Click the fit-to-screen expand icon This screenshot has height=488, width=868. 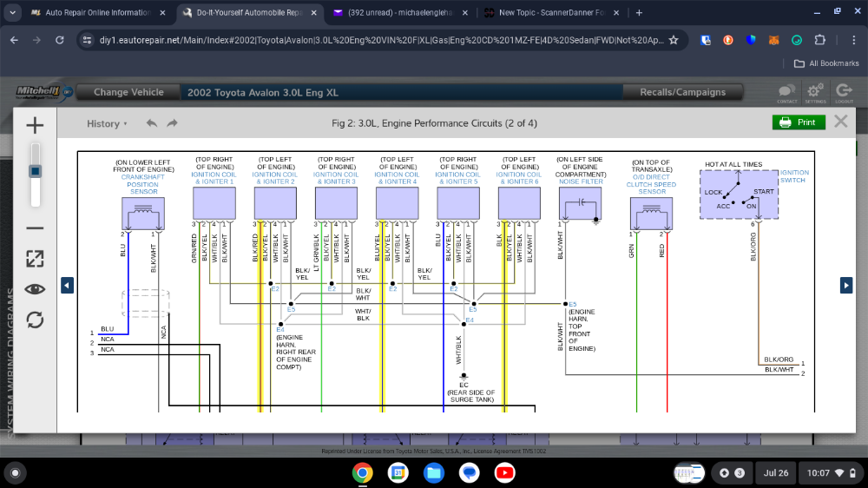coord(35,259)
